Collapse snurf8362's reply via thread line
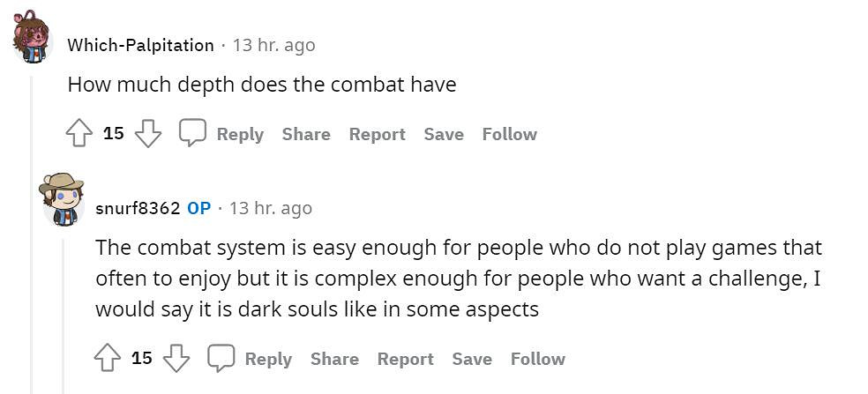868x394 pixels. pos(62,309)
